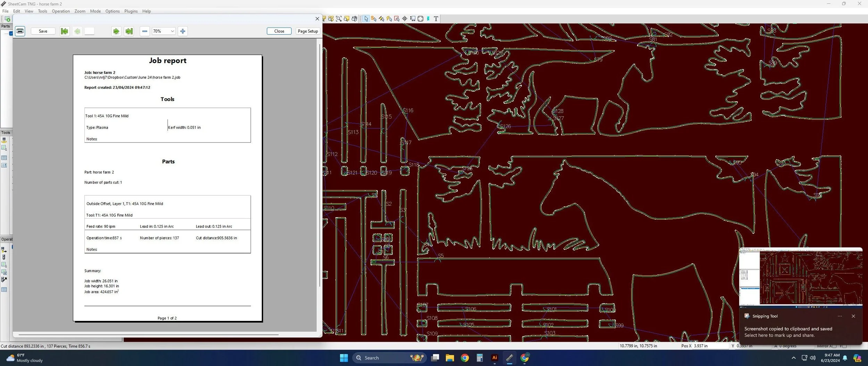The height and width of the screenshot is (366, 868).
Task: Select the arrow pointer edit tool
Action: [366, 19]
